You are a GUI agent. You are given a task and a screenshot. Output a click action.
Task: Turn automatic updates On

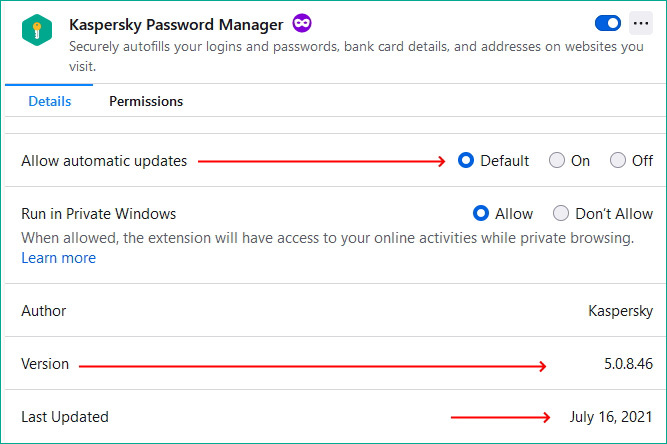pyautogui.click(x=557, y=160)
